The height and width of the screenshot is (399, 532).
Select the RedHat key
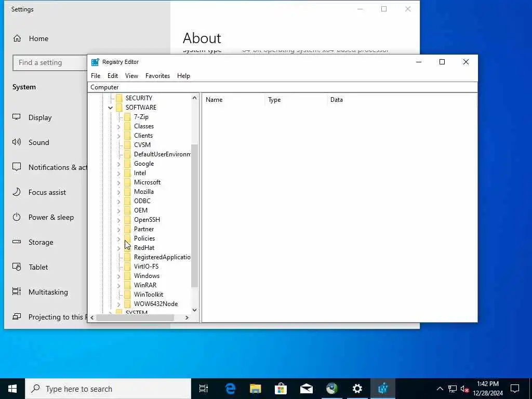coord(144,248)
